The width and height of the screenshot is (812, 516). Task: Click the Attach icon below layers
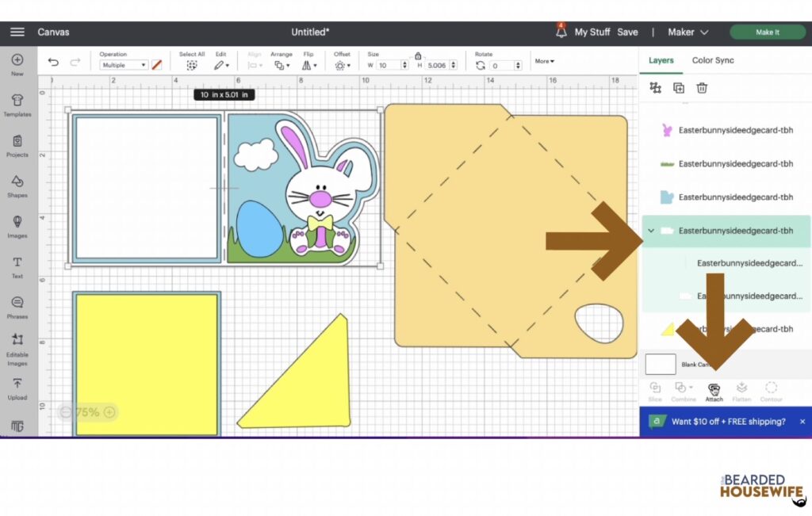coord(714,389)
